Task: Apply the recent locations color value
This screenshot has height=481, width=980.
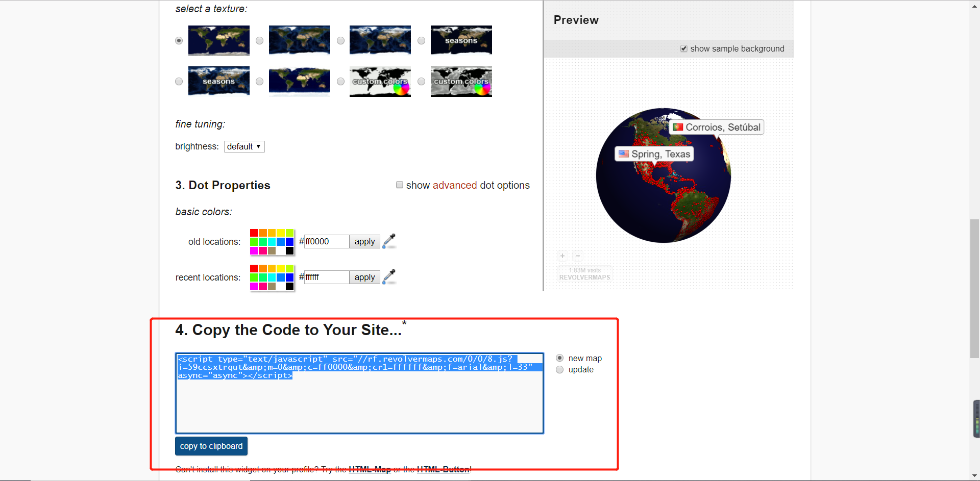Action: click(364, 277)
